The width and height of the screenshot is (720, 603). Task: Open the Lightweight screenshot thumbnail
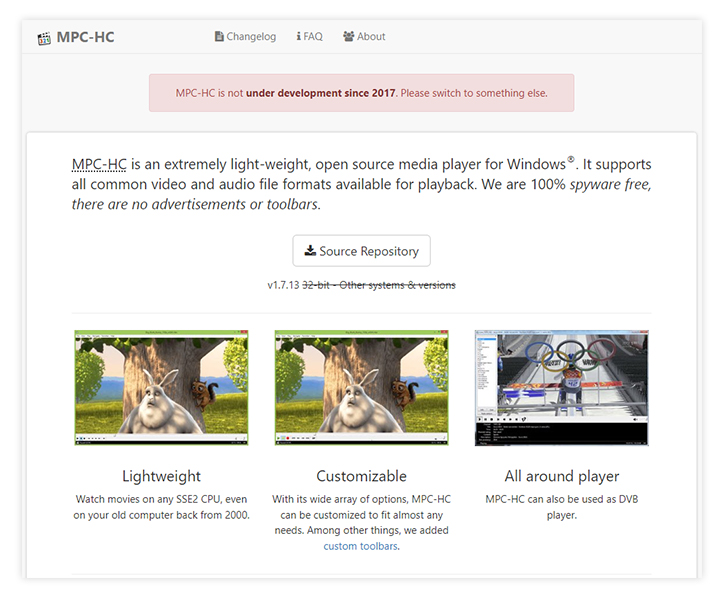[161, 388]
